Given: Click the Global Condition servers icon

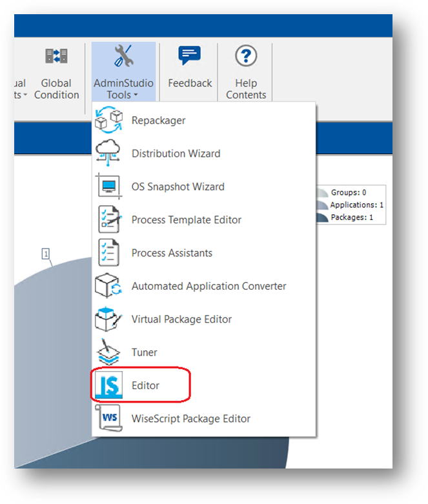Looking at the screenshot, I should tap(56, 56).
